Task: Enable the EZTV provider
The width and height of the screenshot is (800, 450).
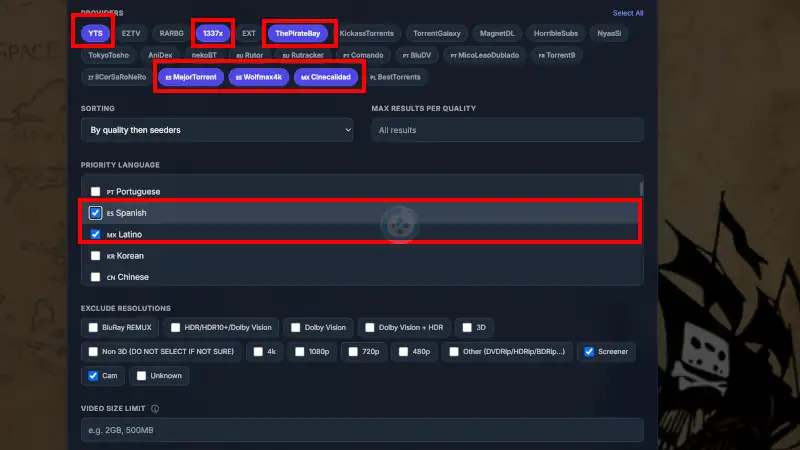Action: tap(131, 33)
